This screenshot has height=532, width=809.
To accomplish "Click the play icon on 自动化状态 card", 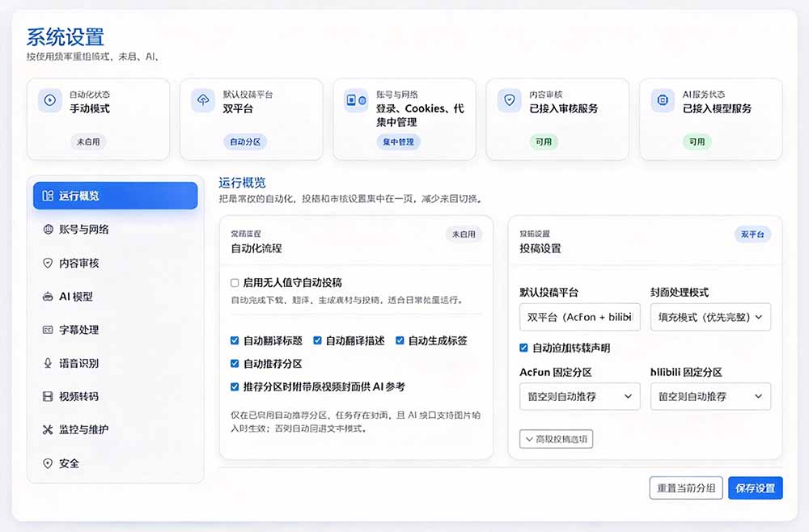I will [x=50, y=100].
